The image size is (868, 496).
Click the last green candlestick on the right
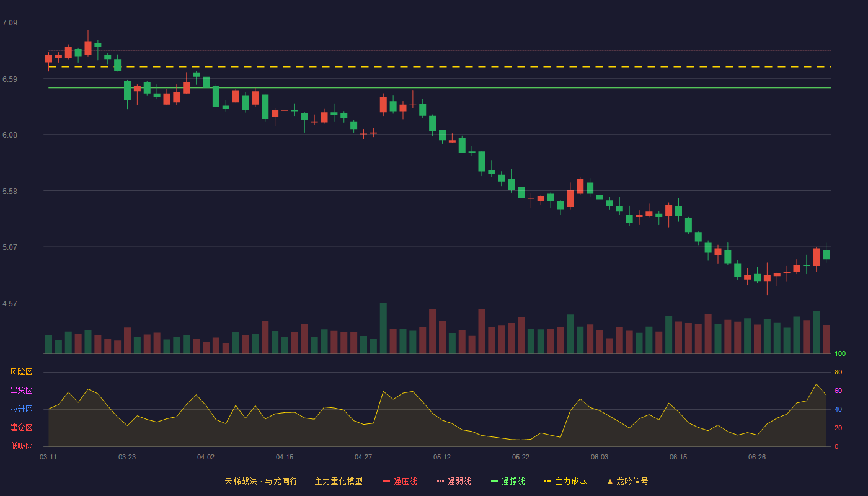tap(826, 254)
